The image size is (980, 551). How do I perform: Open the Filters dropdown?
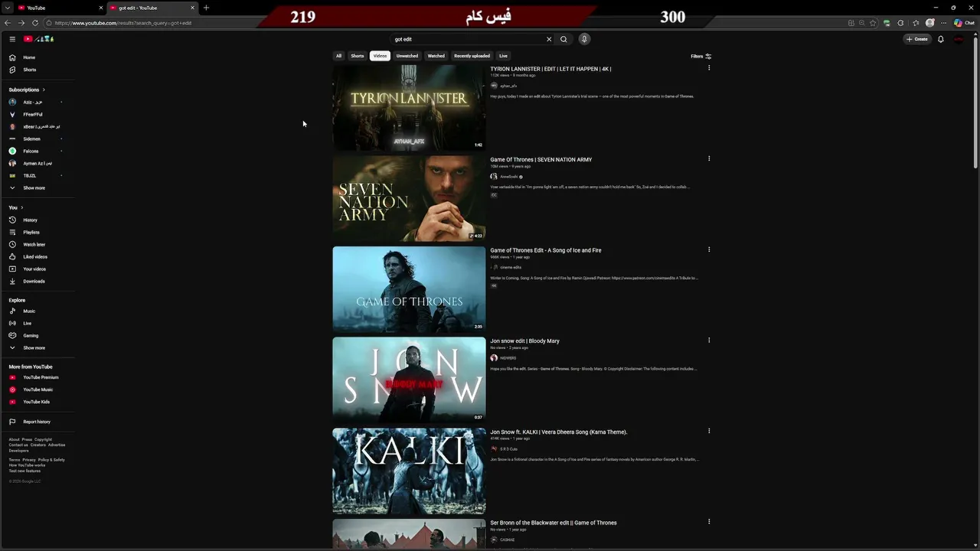coord(701,56)
